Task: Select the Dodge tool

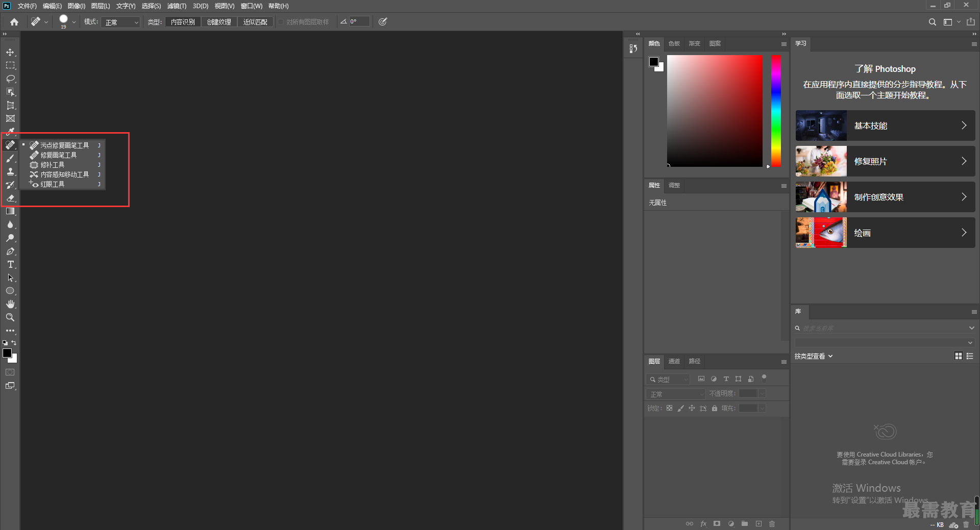Action: 10,238
